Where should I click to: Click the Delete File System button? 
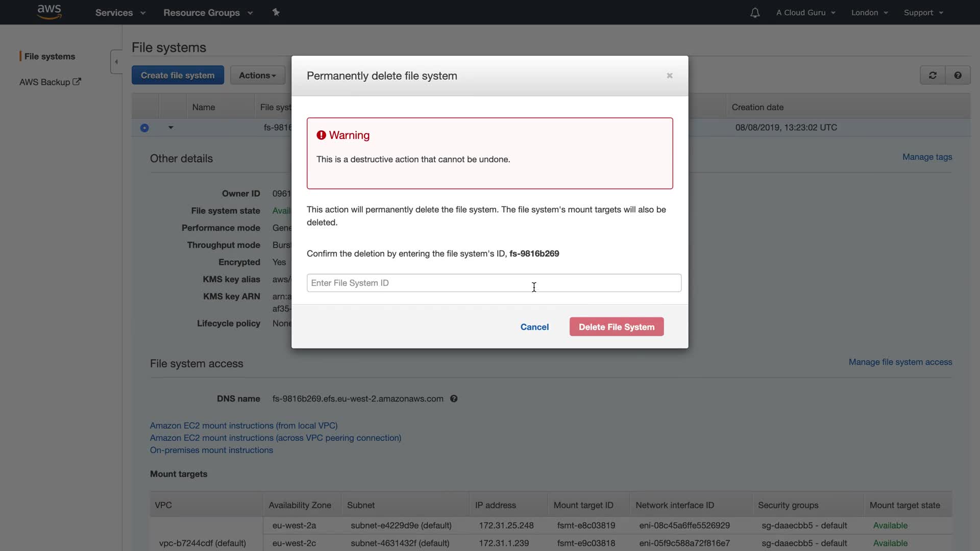[x=616, y=327]
